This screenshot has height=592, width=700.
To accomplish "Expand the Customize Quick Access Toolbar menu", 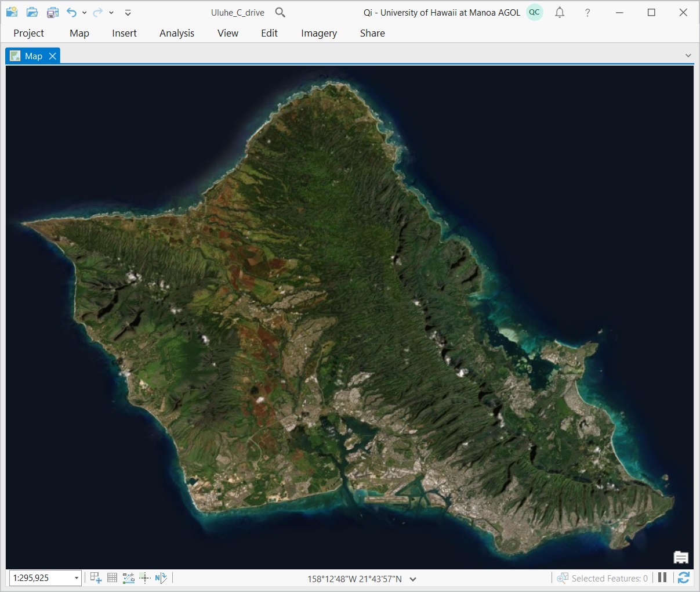I will coord(128,13).
